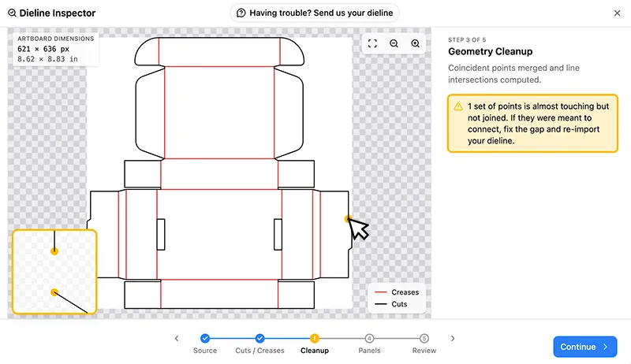Click the Cuts legend entry
Image resolution: width=631 pixels, height=364 pixels.
pos(391,304)
